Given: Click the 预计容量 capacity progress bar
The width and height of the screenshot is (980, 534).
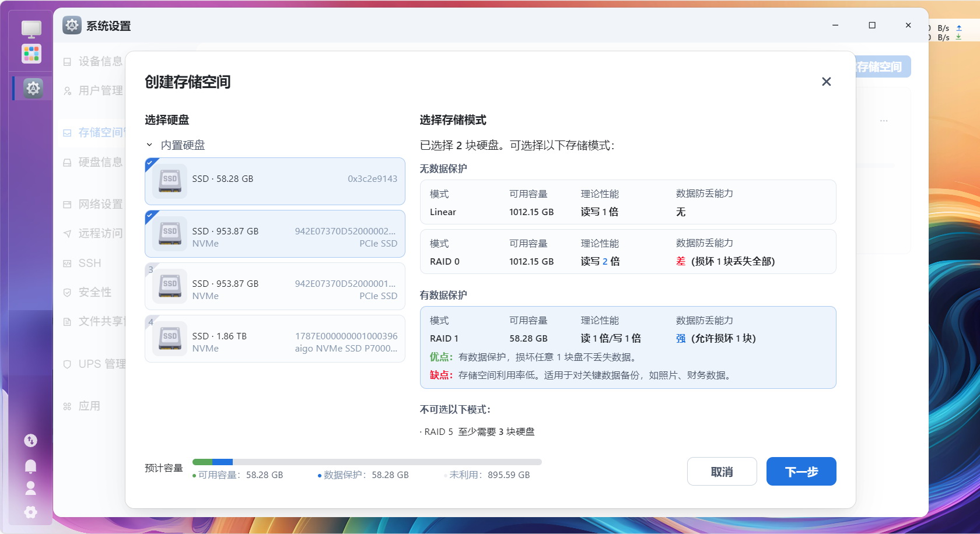Looking at the screenshot, I should coord(366,461).
